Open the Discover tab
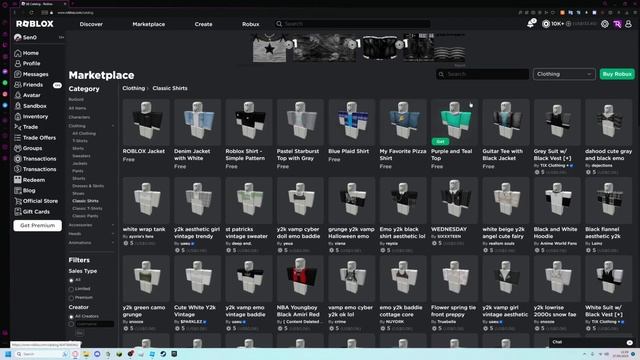The width and height of the screenshot is (640, 360). tap(91, 24)
